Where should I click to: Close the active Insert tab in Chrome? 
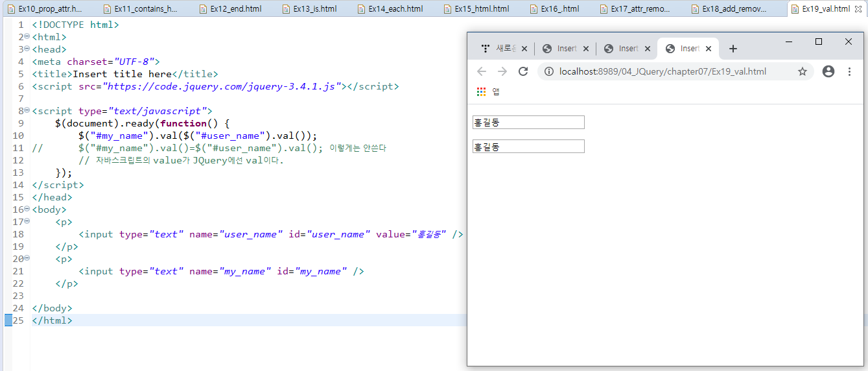coord(709,49)
